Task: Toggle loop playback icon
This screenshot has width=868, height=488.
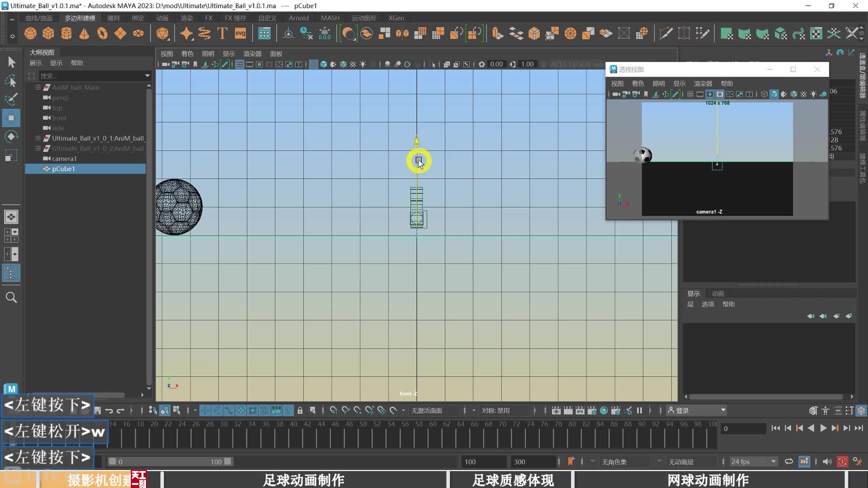Action: pos(789,462)
